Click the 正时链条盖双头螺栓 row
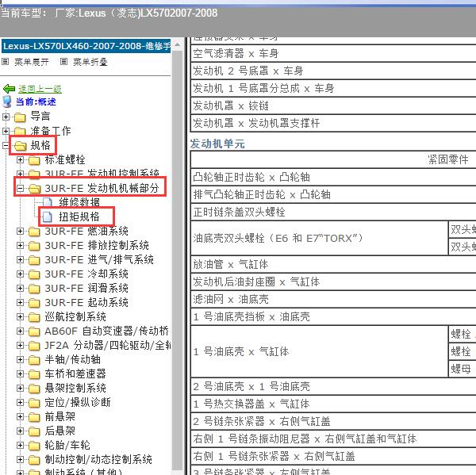Viewport: 476px width, 475px height. click(x=333, y=213)
